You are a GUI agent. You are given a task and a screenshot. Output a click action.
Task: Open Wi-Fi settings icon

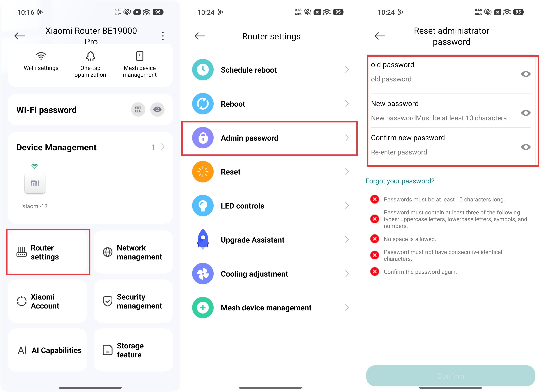click(x=41, y=56)
